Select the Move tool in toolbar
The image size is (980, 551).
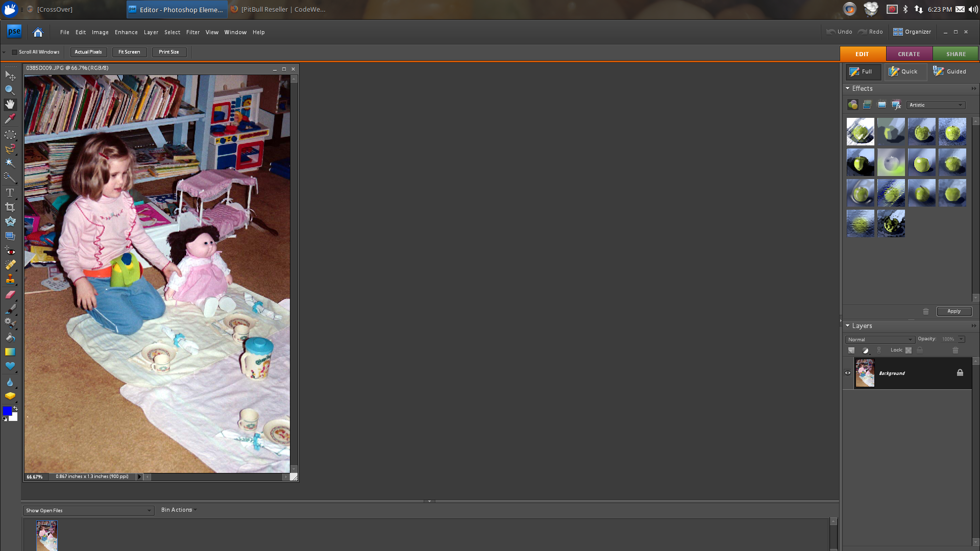tap(9, 76)
